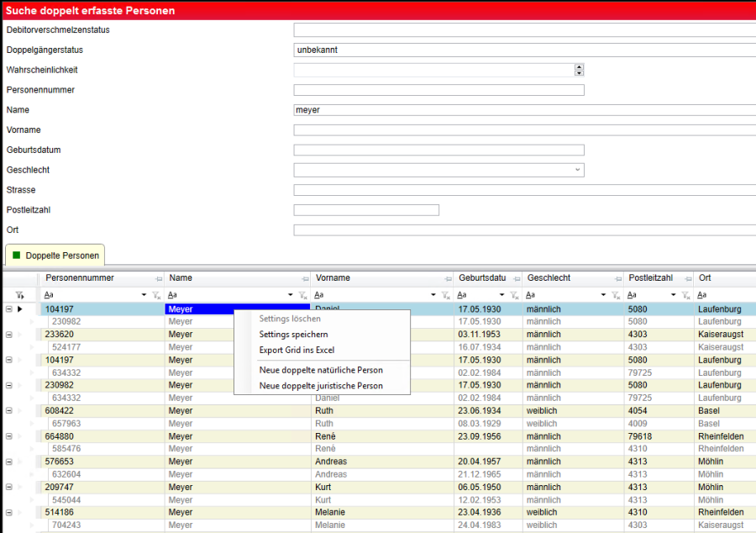
Task: Open the Geschlecht dropdown in search form
Action: pyautogui.click(x=577, y=170)
